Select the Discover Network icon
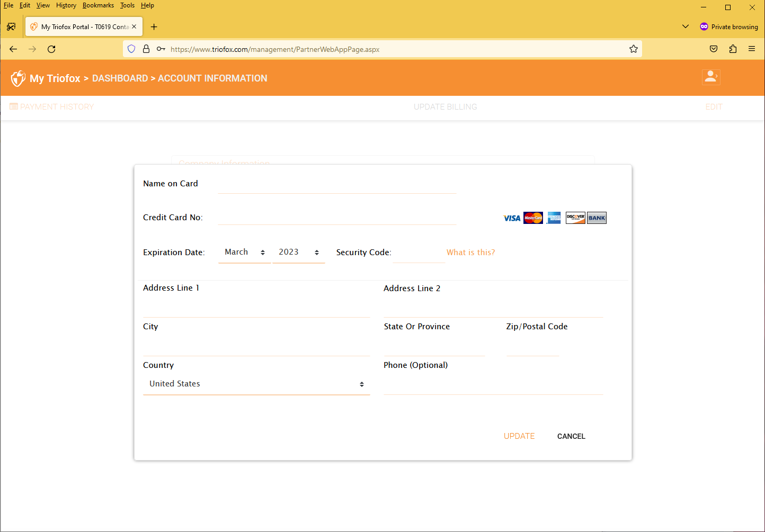This screenshot has height=532, width=765. [575, 218]
